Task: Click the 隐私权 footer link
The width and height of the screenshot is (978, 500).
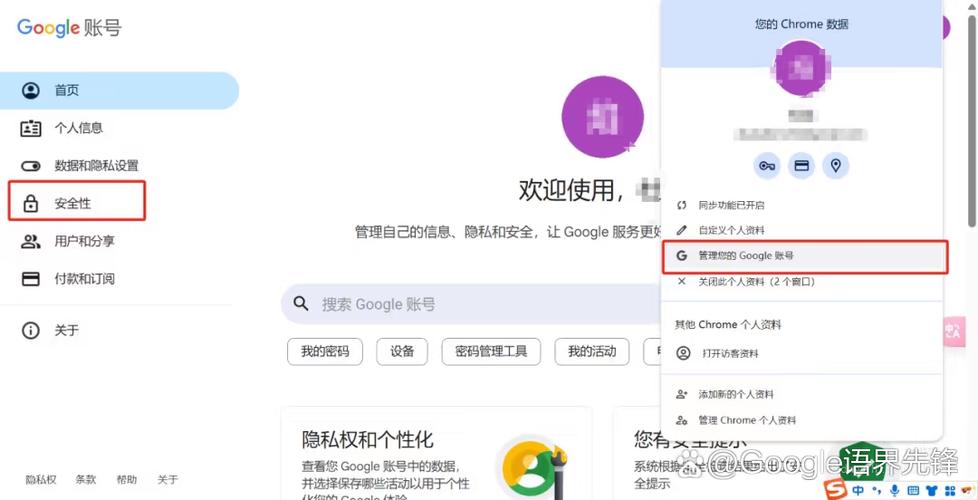Action: (41, 479)
